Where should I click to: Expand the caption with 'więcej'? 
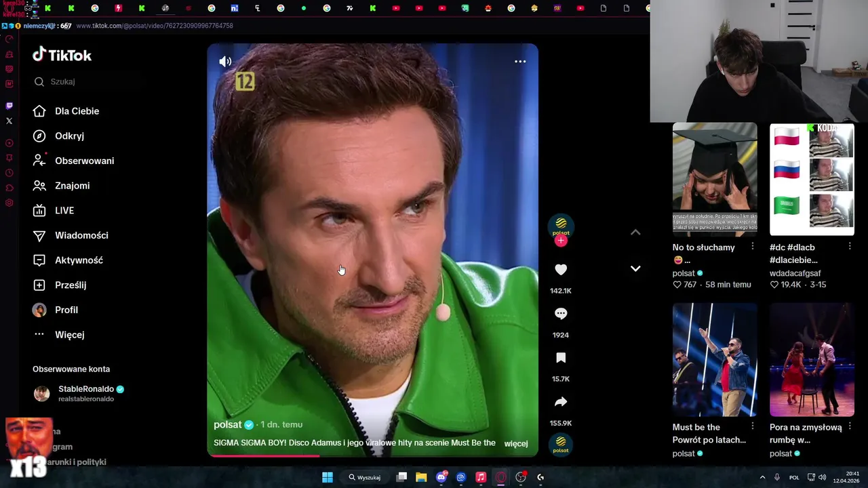pos(516,443)
